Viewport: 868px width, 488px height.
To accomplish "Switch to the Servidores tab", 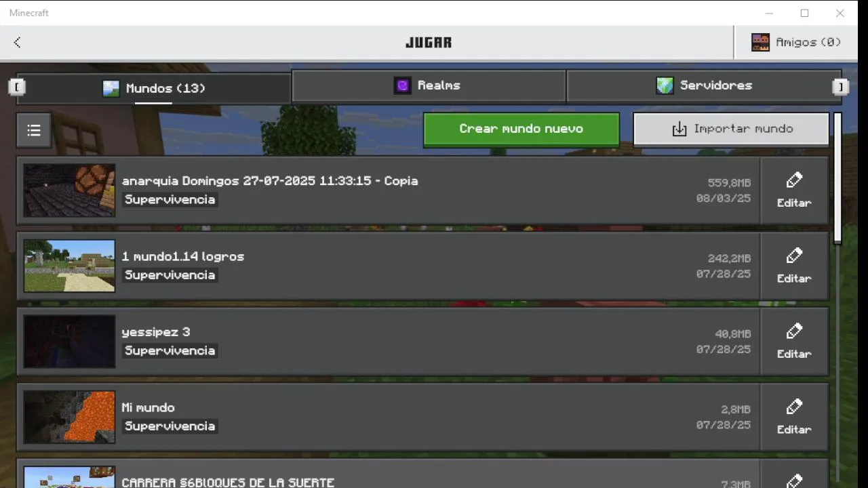I will (x=704, y=85).
